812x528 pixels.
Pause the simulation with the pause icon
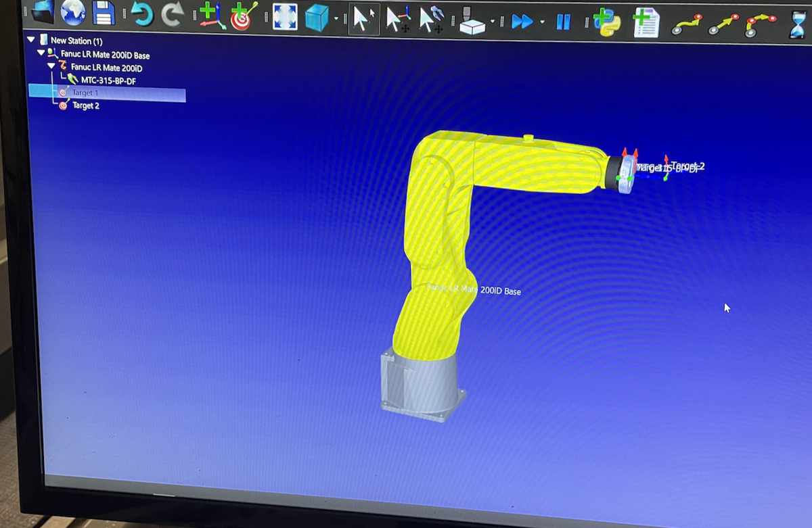[563, 23]
